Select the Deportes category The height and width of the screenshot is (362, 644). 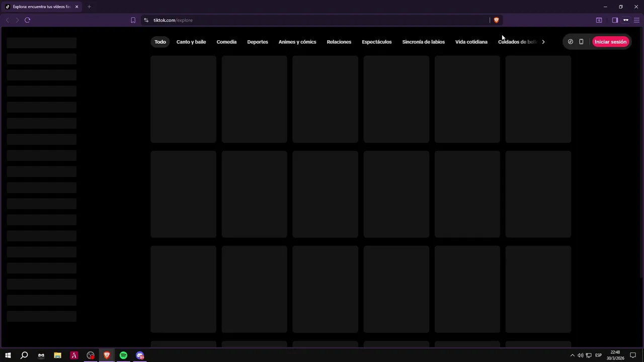[258, 42]
